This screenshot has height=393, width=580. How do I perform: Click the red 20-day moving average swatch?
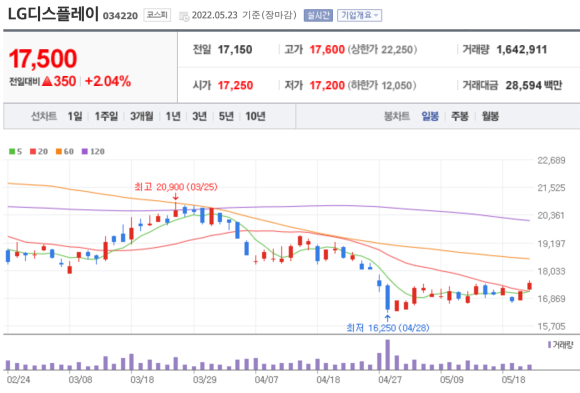pos(33,151)
